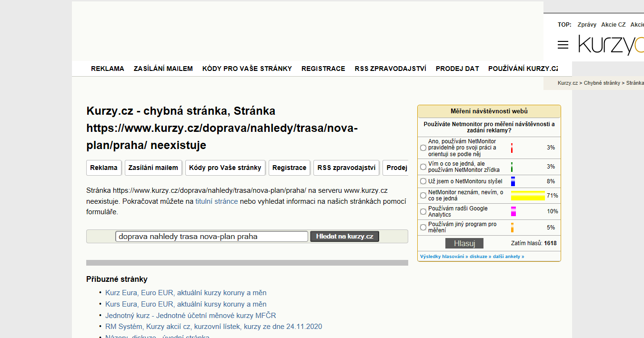Select radio 'Používám radši Google Analytics'
Image resolution: width=644 pixels, height=338 pixels.
pyautogui.click(x=423, y=211)
